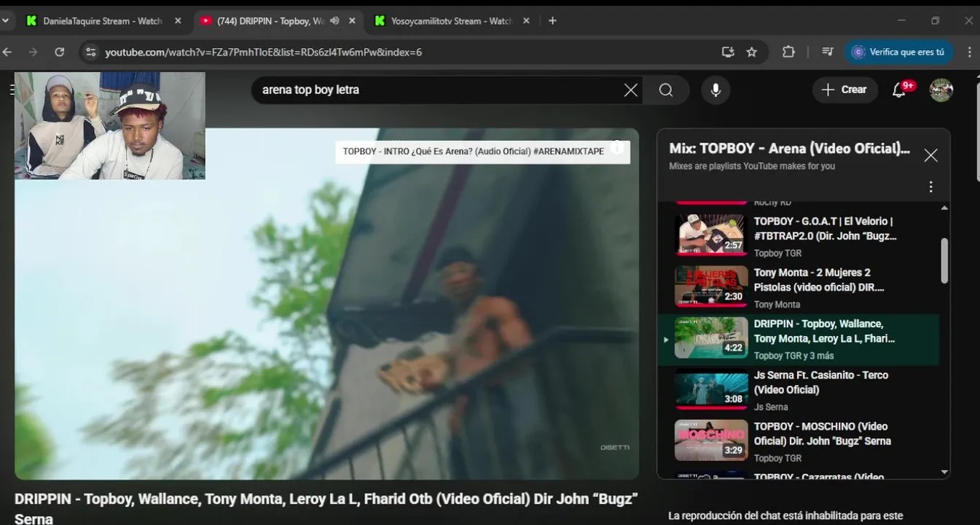Reload the YouTube page
Viewport: 980px width, 525px height.
(x=60, y=52)
